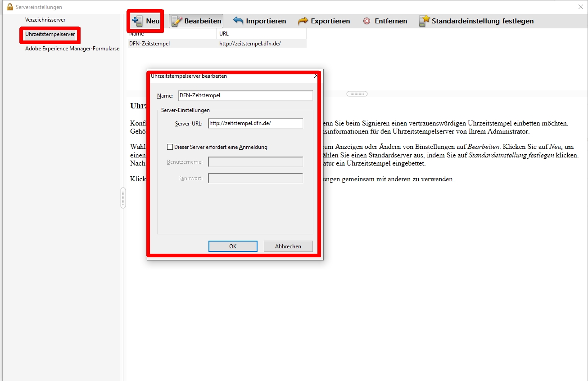Click the Entfernen remove icon
Viewport: 588px width, 381px height.
[x=366, y=21]
